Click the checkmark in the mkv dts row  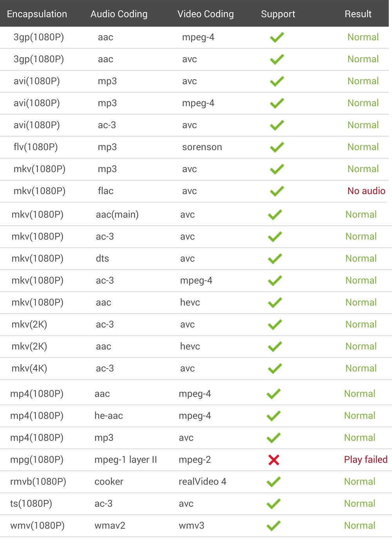(x=275, y=259)
